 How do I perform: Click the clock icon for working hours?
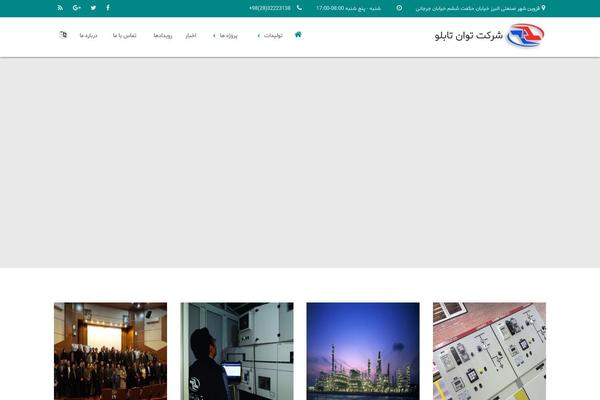399,8
